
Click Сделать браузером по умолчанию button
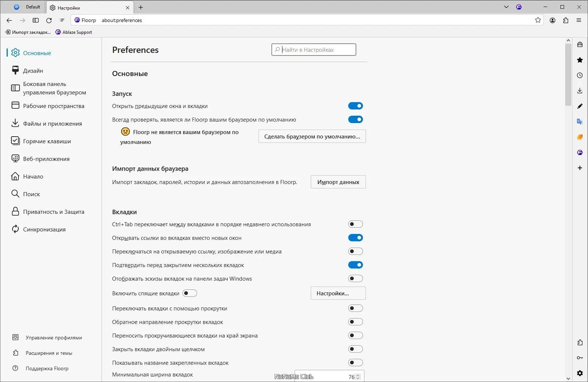tap(312, 136)
